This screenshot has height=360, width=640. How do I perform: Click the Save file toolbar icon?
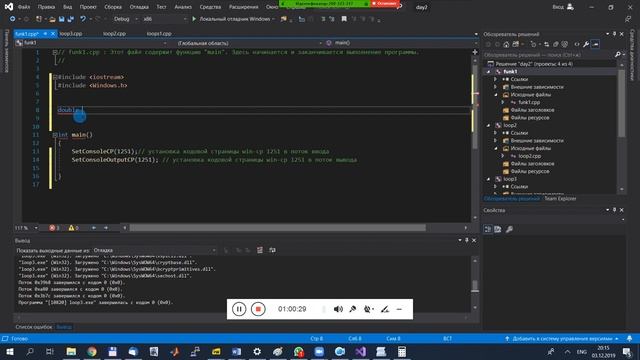tap(62, 19)
